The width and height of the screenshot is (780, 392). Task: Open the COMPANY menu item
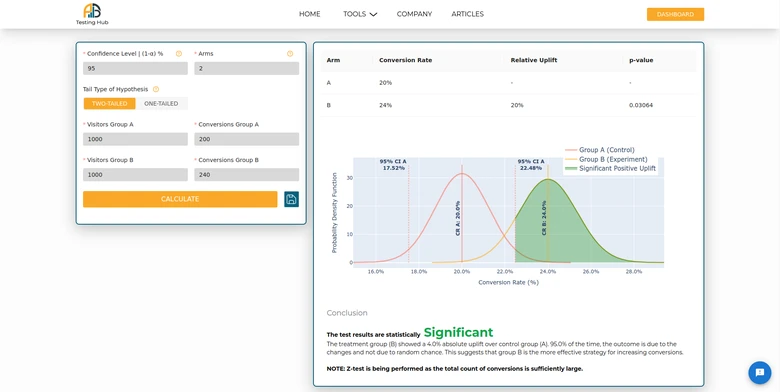pos(414,14)
